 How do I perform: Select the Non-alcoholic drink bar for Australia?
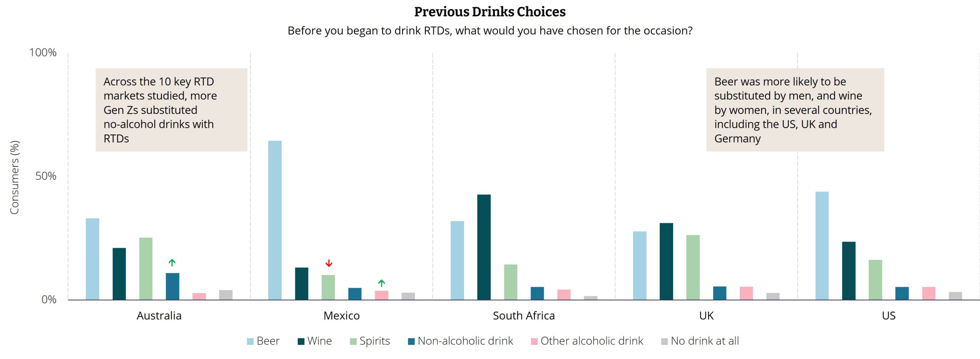pos(172,286)
